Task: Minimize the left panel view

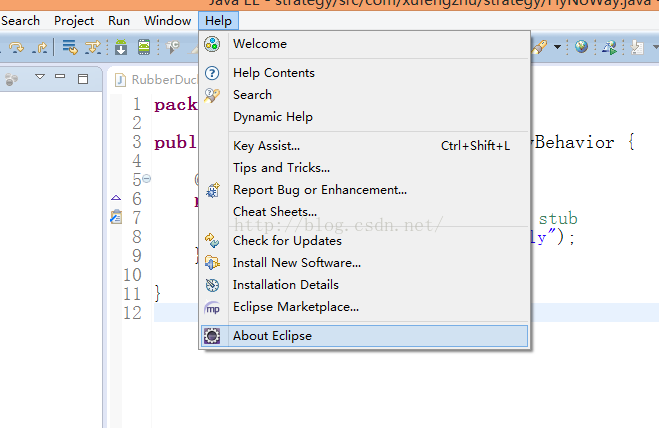Action: coord(60,77)
